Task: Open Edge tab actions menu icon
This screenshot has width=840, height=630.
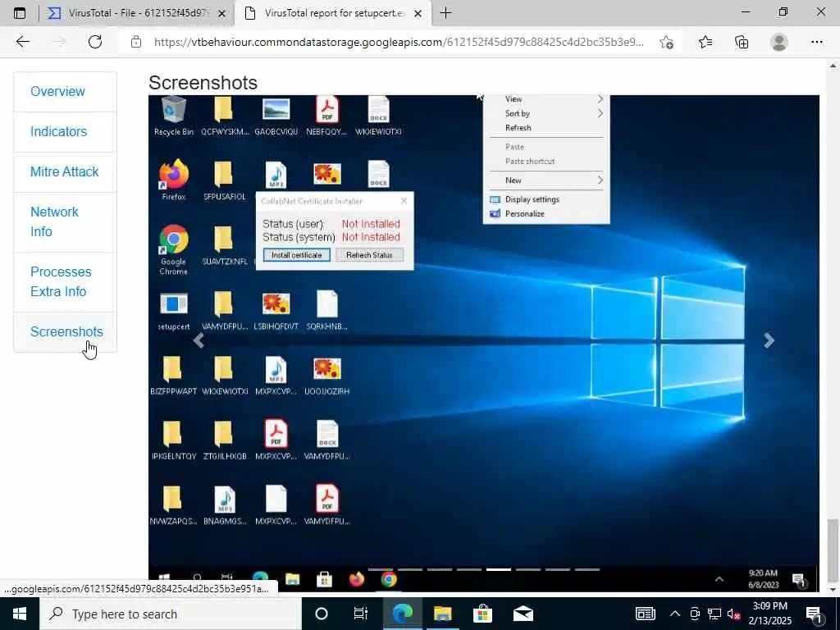Action: tap(20, 13)
